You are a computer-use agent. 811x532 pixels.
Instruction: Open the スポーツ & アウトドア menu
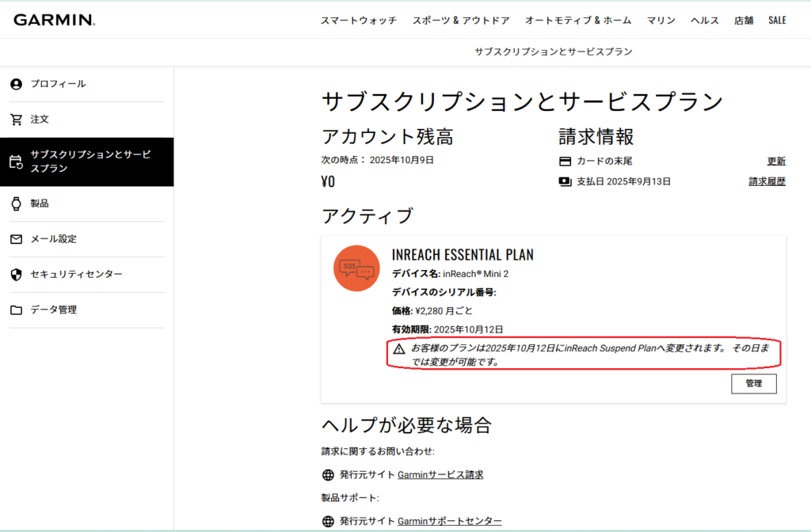461,21
